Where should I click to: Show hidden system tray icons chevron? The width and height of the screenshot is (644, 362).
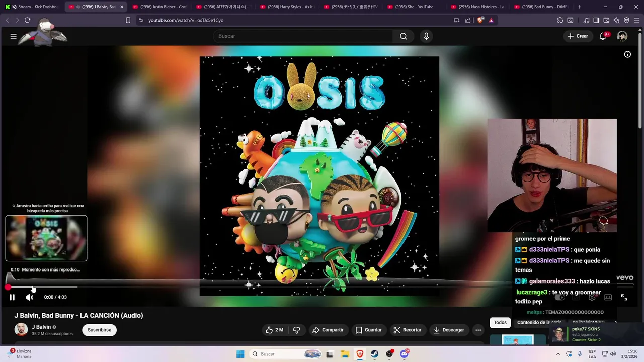[558, 354]
